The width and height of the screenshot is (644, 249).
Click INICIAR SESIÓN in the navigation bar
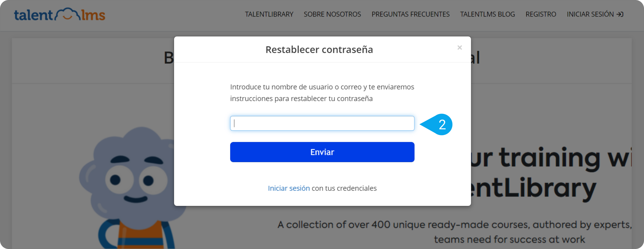[595, 14]
